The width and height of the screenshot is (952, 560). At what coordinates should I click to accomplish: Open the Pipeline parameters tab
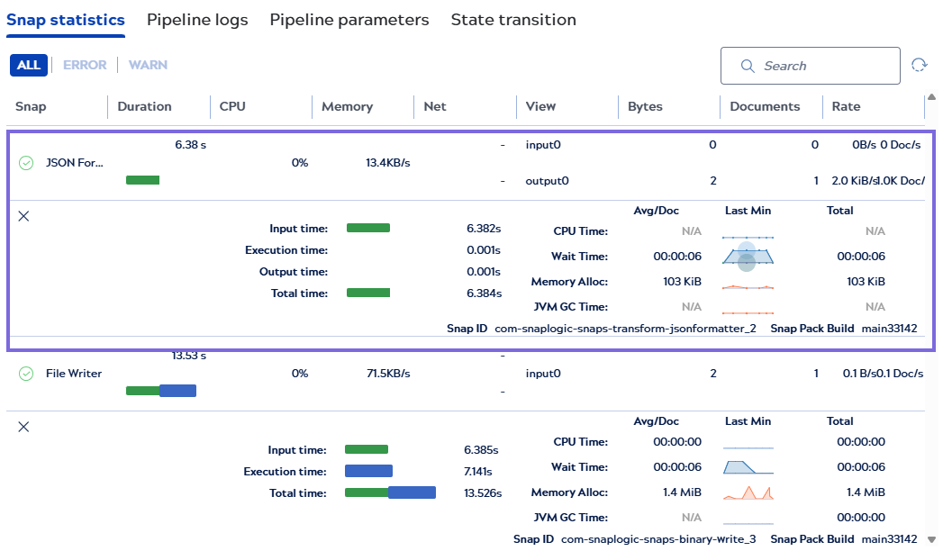pyautogui.click(x=349, y=19)
